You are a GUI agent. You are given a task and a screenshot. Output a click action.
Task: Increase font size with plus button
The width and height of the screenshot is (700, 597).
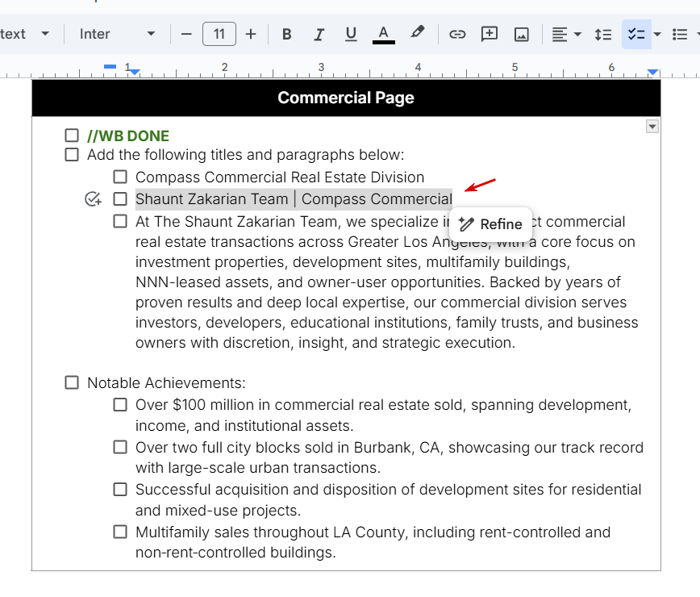251,35
